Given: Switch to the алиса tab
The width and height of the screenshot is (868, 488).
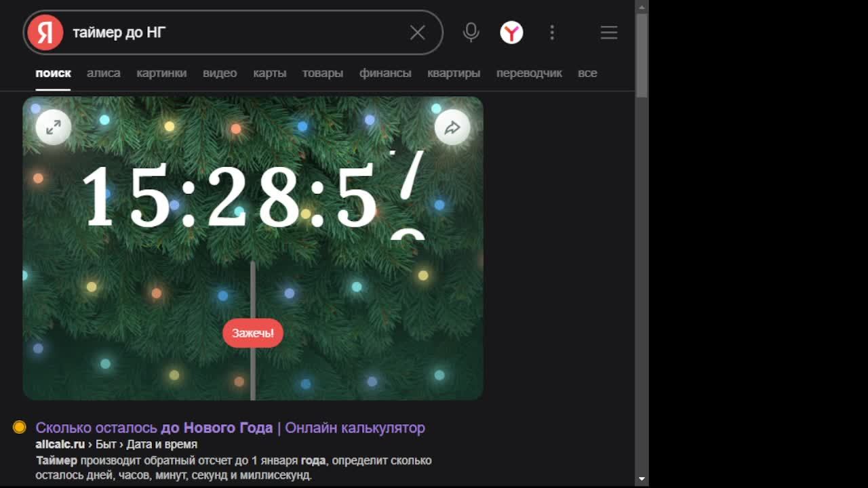Looking at the screenshot, I should [x=104, y=73].
